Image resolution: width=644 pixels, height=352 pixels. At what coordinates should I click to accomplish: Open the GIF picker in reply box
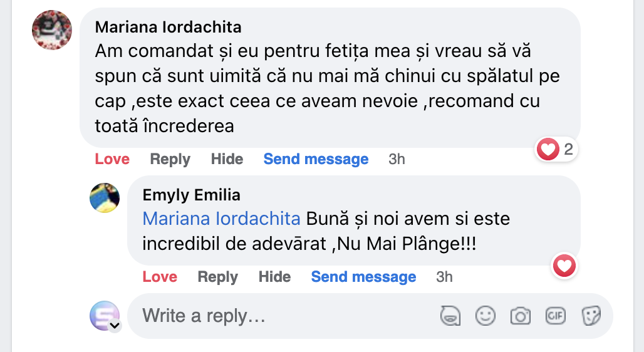click(x=556, y=316)
